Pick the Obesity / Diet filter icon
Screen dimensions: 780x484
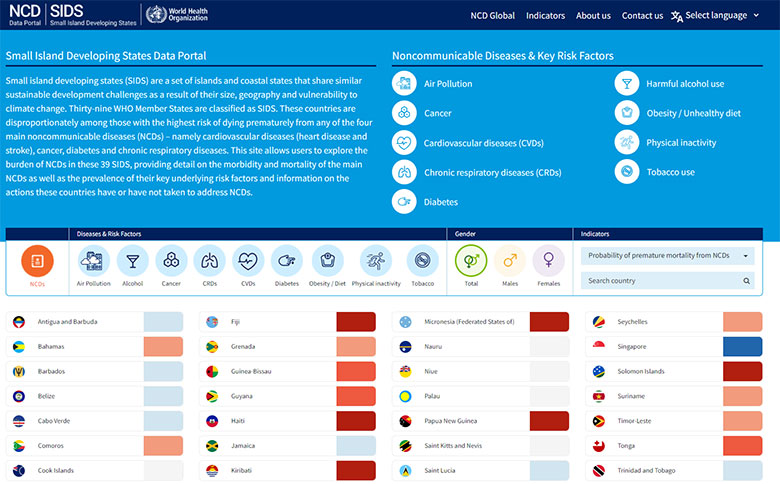(327, 261)
